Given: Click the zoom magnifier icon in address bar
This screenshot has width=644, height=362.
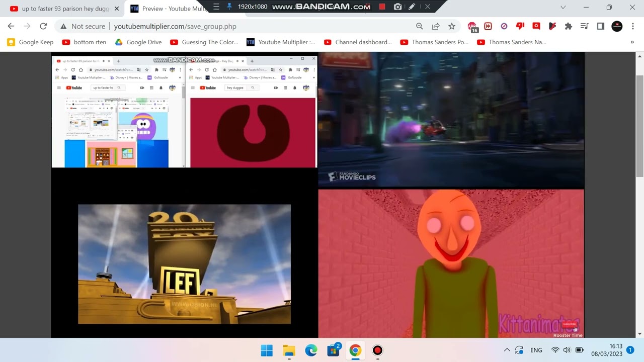Looking at the screenshot, I should click(420, 26).
